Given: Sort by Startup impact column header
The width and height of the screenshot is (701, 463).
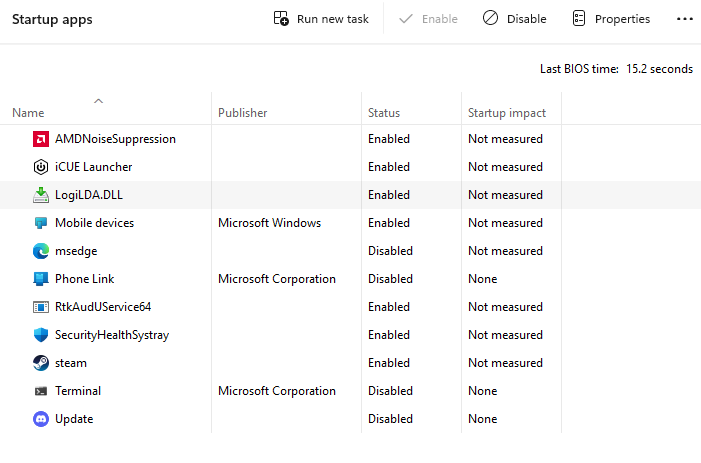Looking at the screenshot, I should point(507,113).
